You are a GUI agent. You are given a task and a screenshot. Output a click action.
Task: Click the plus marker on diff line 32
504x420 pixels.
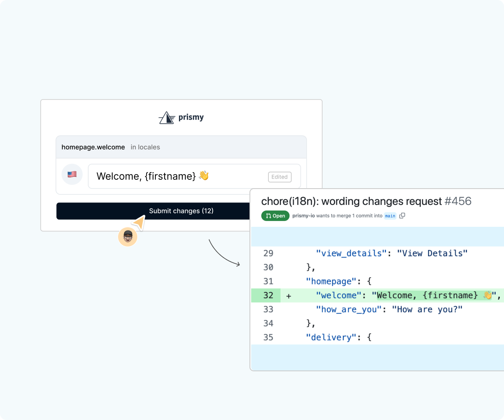coord(289,296)
